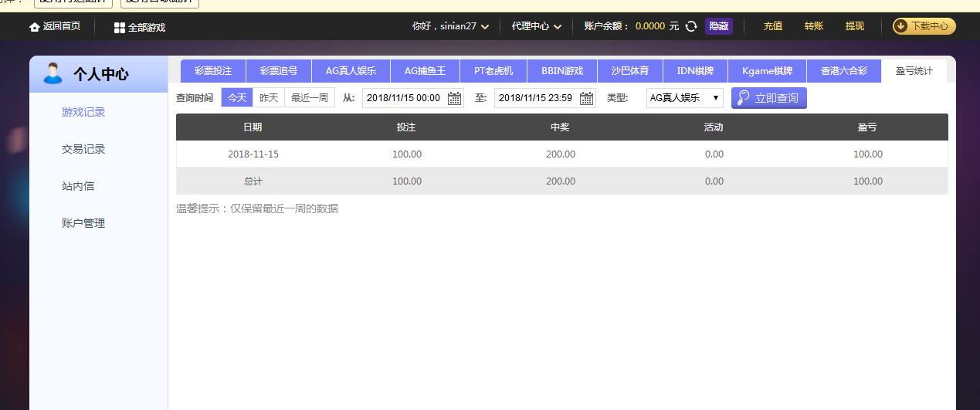Open the 类型 dropdown showing AG真人娱乐
980x410 pixels.
[x=684, y=98]
